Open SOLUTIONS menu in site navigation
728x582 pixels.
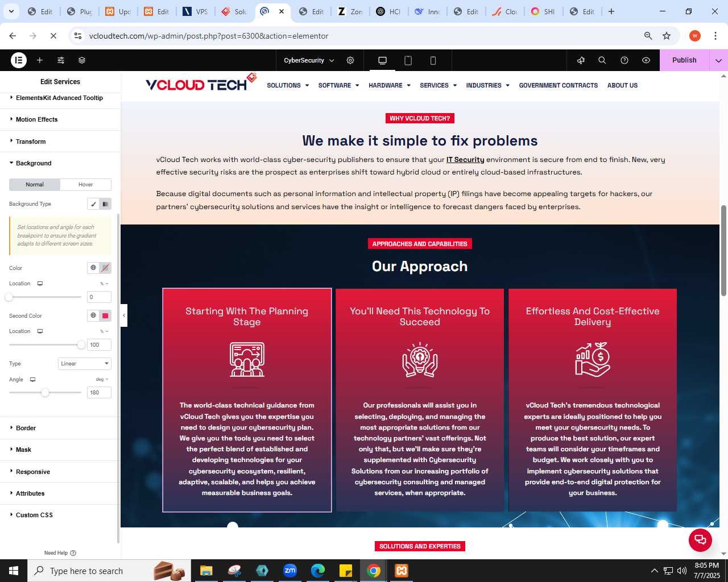click(288, 85)
